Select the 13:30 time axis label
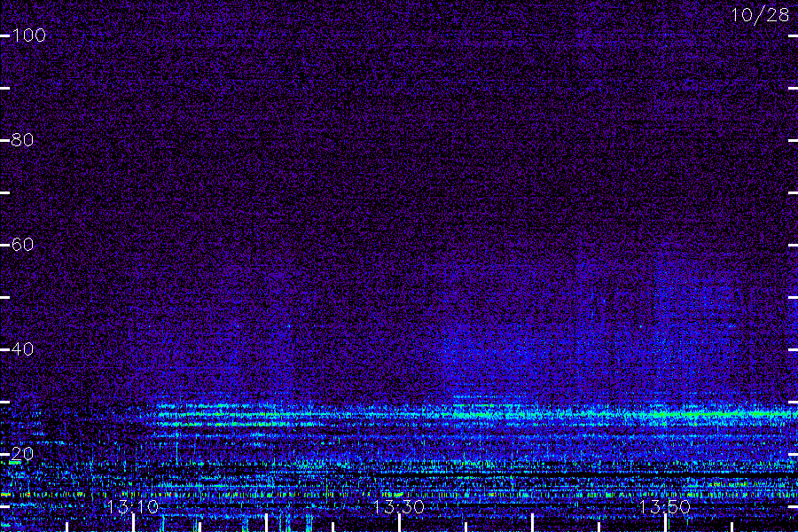The image size is (798, 532). (x=398, y=506)
